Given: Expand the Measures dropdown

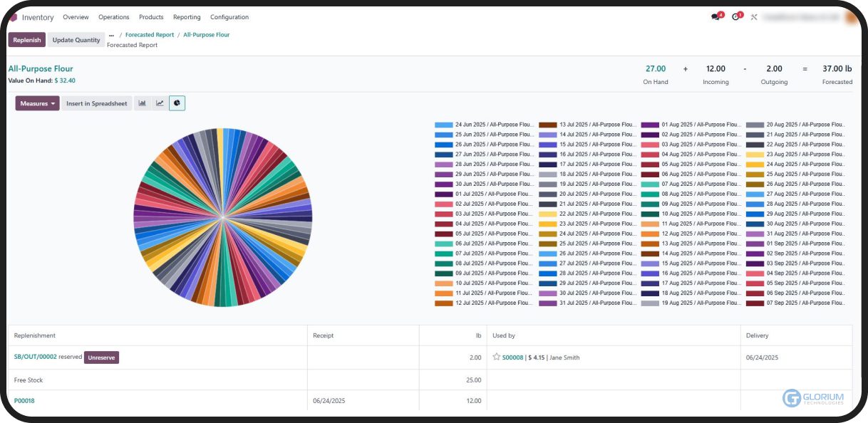Looking at the screenshot, I should click(x=37, y=103).
